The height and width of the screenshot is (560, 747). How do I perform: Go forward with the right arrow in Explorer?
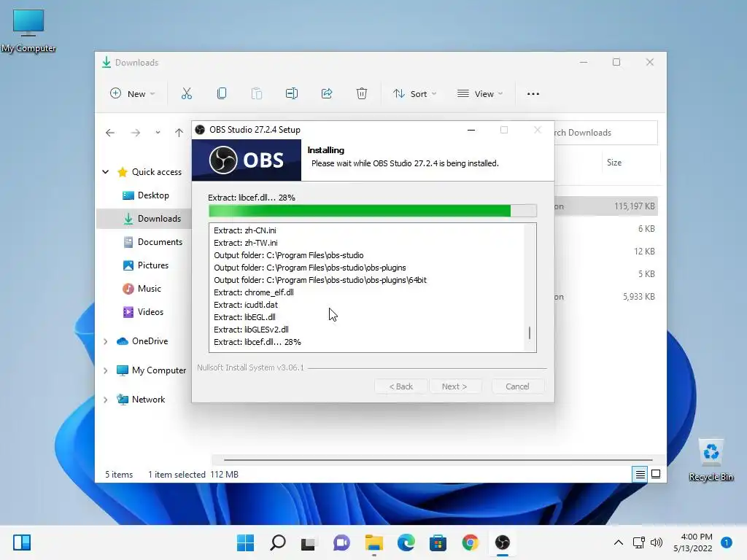(x=136, y=133)
